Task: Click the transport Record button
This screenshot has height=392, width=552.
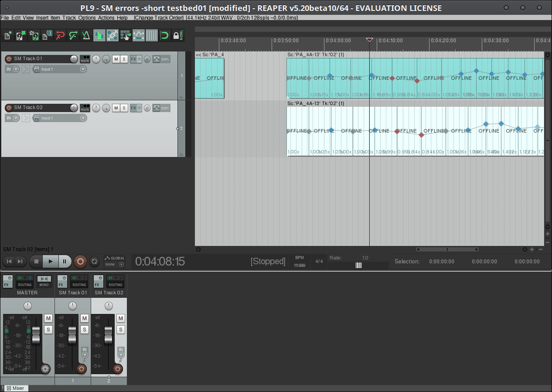Action: point(80,261)
